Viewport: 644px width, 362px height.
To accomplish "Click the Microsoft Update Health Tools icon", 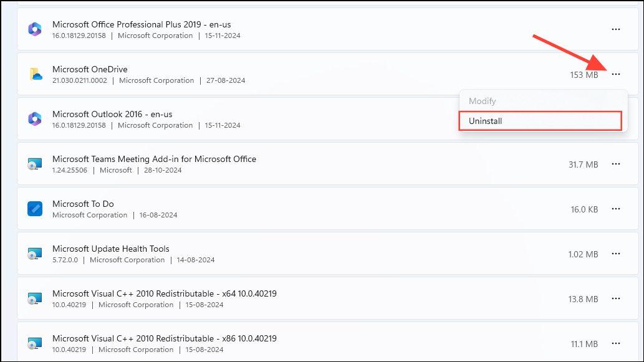I will [x=35, y=254].
